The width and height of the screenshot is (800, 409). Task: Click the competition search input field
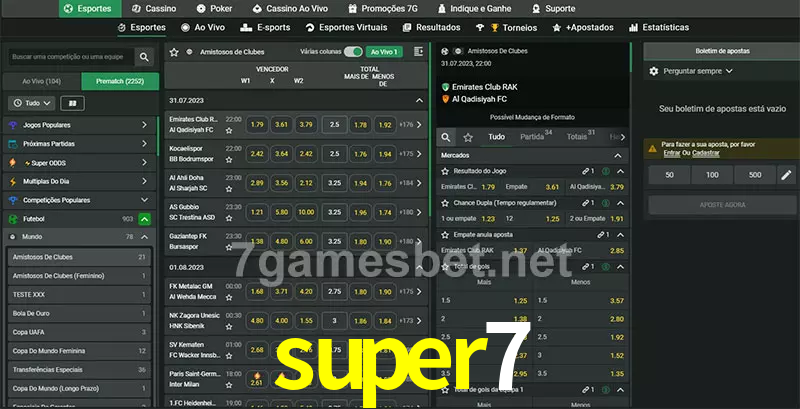point(68,58)
